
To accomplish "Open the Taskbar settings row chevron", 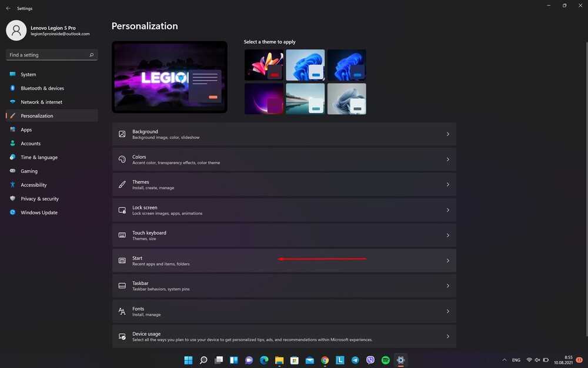I will [447, 286].
